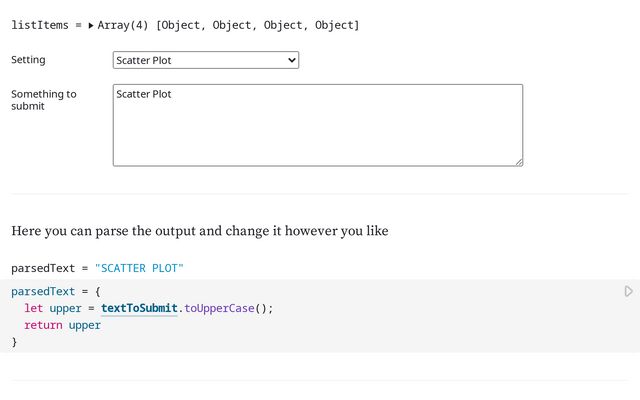
Task: Click the [Object, Object, Object, Object] array preview
Action: [257, 25]
